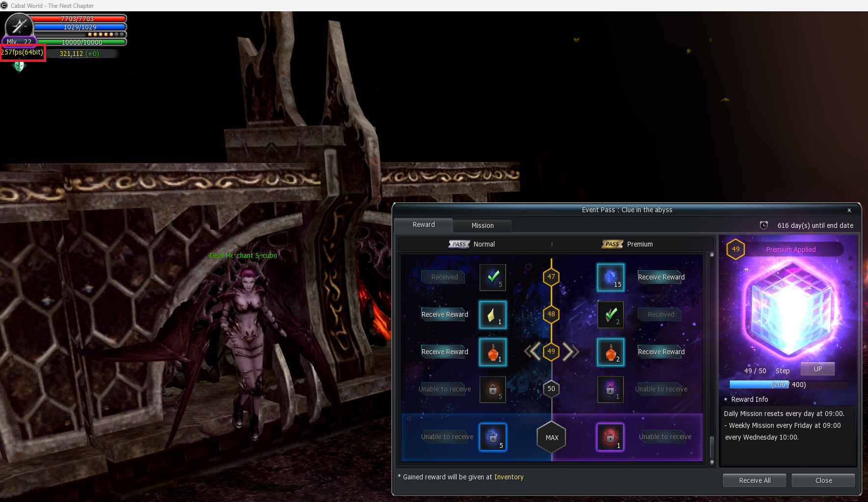Click the clock icon beside end date

[x=763, y=225]
